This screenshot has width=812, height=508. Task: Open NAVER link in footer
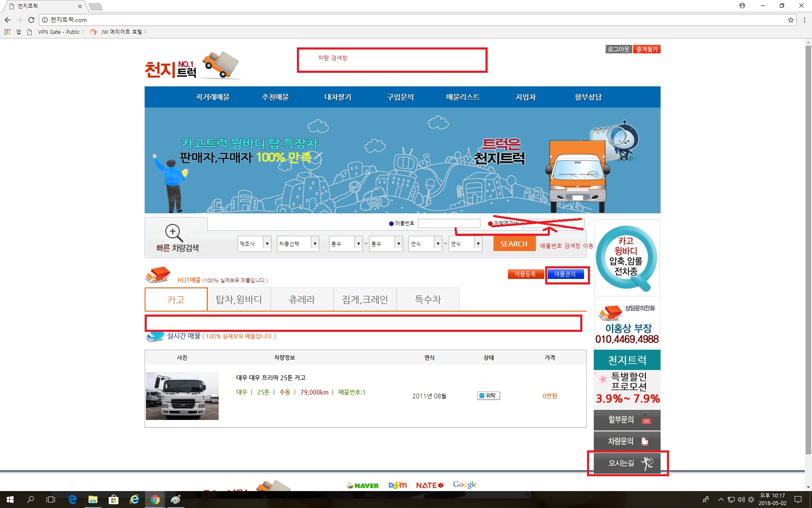[x=362, y=486]
